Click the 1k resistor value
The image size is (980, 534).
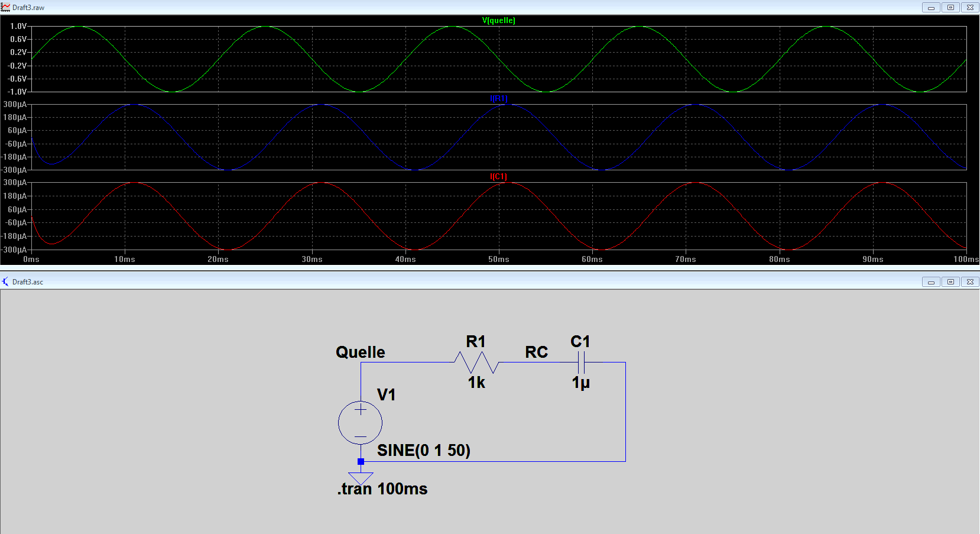point(476,383)
